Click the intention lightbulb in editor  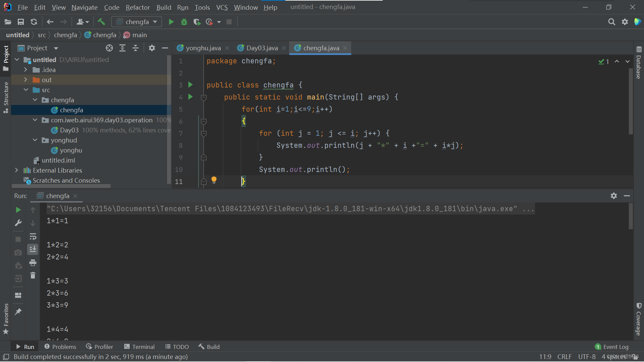point(214,180)
